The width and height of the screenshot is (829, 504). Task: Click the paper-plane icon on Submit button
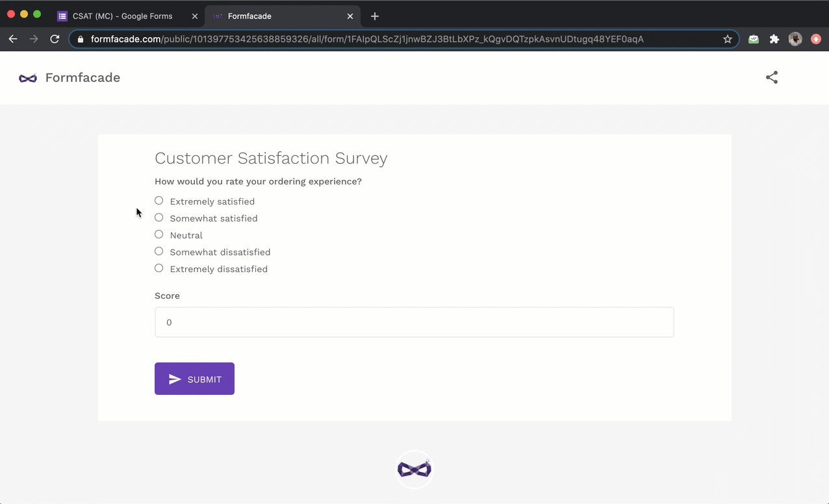click(x=175, y=379)
